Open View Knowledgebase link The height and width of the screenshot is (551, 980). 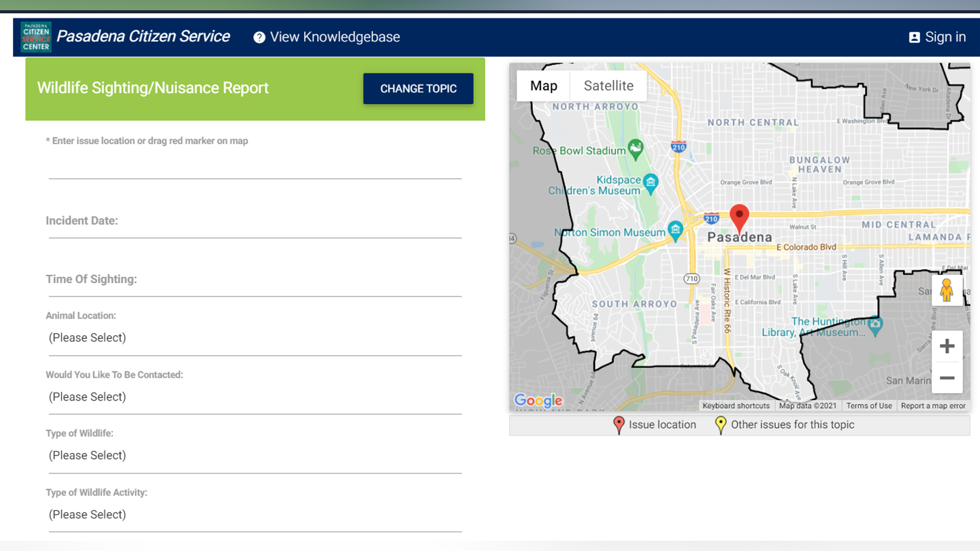point(327,37)
